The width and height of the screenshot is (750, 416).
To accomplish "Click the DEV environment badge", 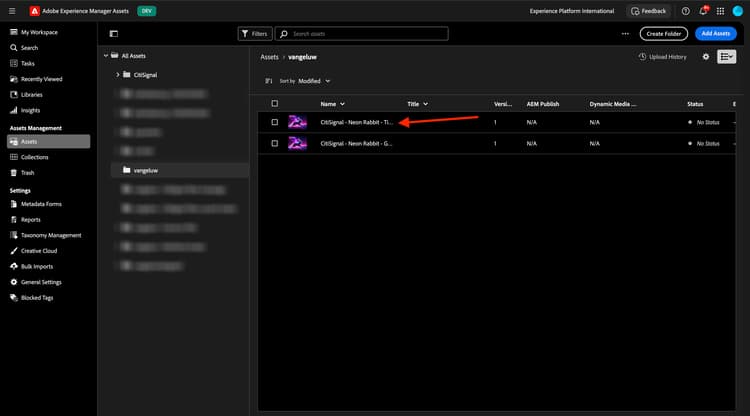I will pyautogui.click(x=146, y=11).
